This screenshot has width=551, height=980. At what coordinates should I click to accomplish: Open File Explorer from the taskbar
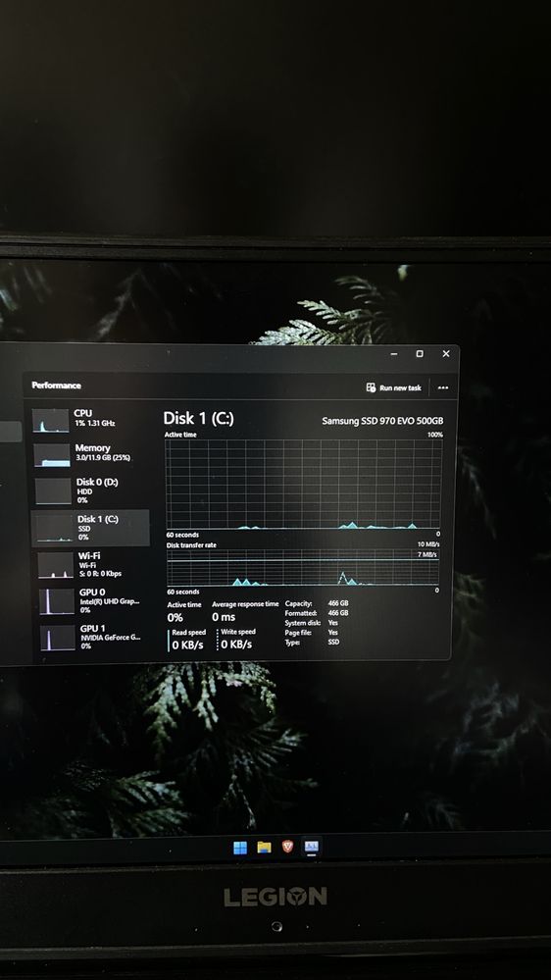[x=265, y=848]
